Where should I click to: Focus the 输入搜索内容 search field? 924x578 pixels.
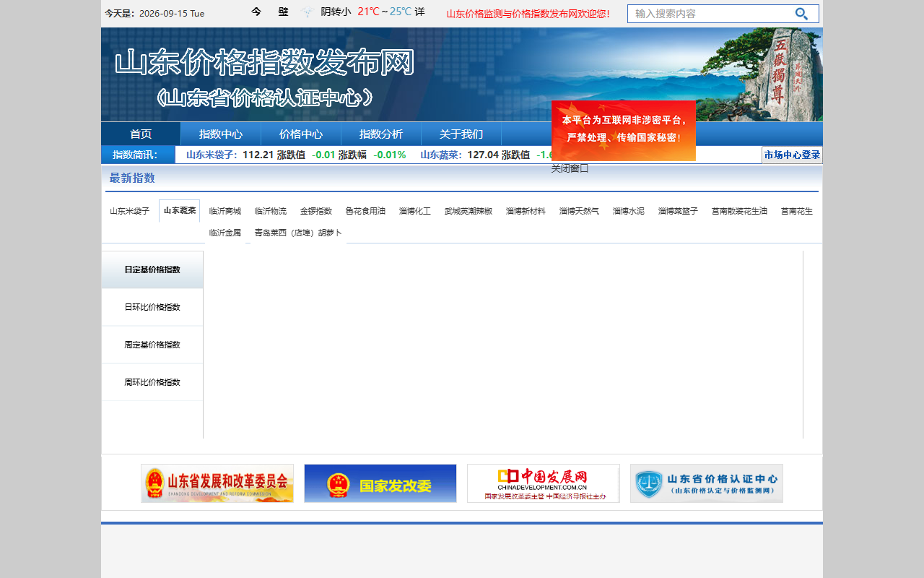click(711, 14)
